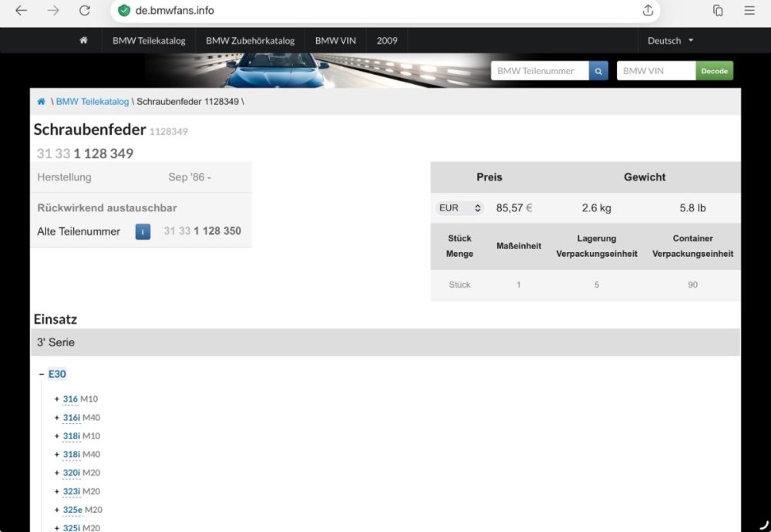Click the Sep '86 - production date
Screen dimensions: 771x532
tap(190, 177)
